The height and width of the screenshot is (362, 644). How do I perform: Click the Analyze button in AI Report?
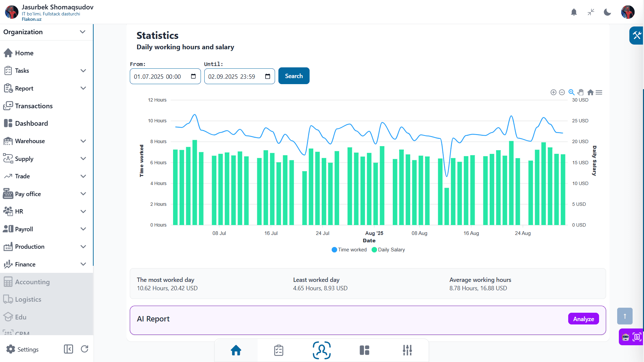click(583, 319)
